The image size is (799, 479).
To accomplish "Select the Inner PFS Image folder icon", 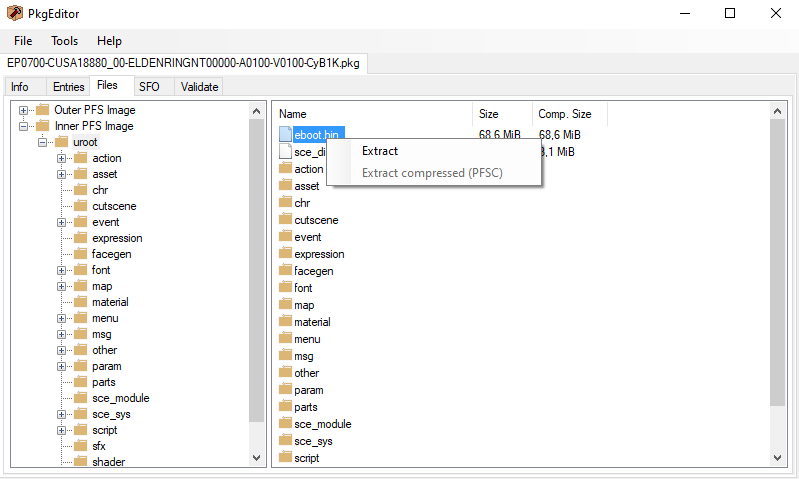I will (x=42, y=126).
